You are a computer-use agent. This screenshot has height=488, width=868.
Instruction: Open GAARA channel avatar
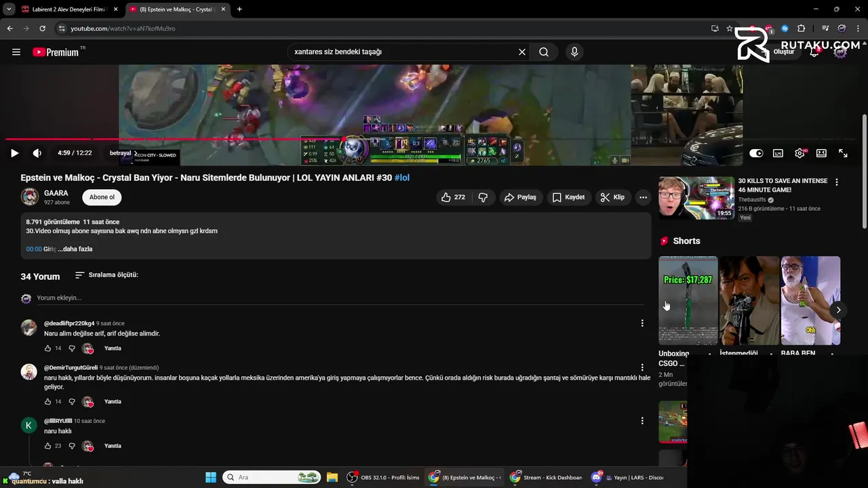[x=29, y=197]
